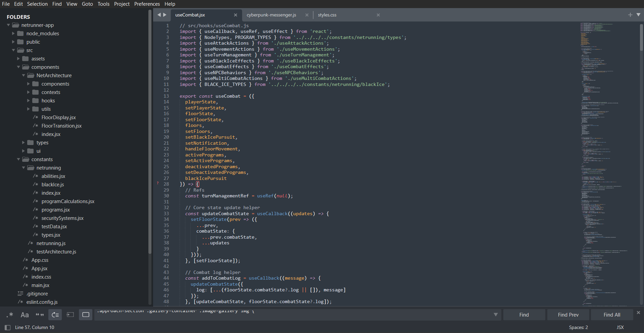Expand the node_modules folder

[13, 34]
